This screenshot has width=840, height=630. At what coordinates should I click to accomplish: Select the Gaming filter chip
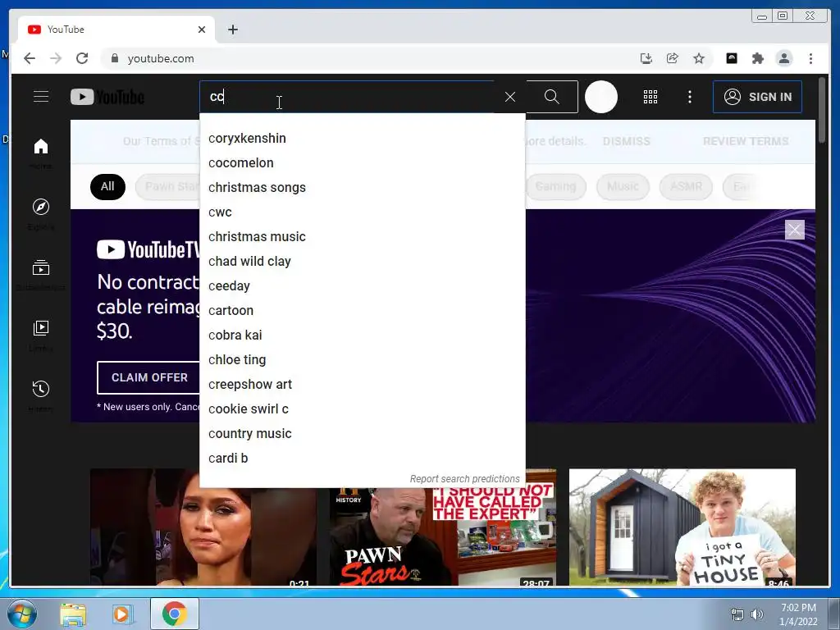pyautogui.click(x=555, y=186)
